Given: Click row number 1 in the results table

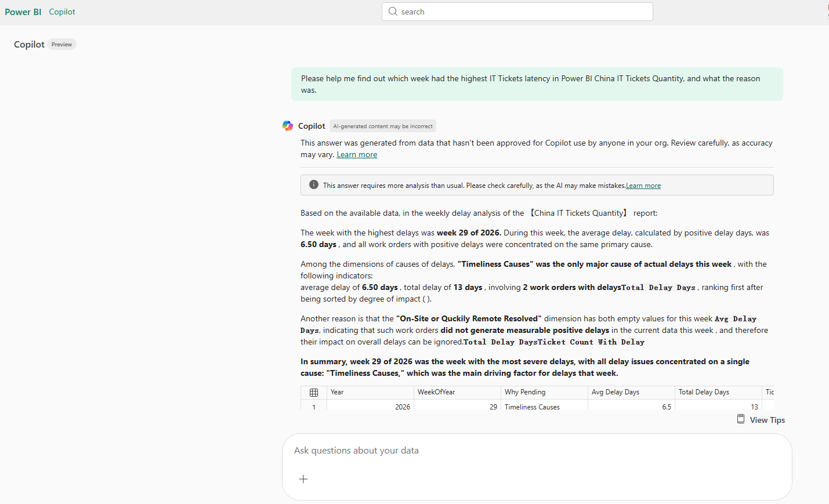Looking at the screenshot, I should pyautogui.click(x=314, y=406).
